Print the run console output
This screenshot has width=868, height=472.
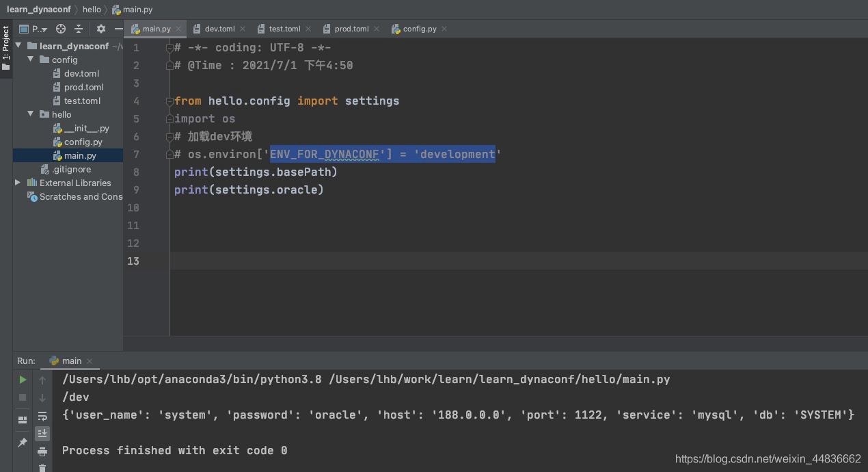pyautogui.click(x=42, y=451)
